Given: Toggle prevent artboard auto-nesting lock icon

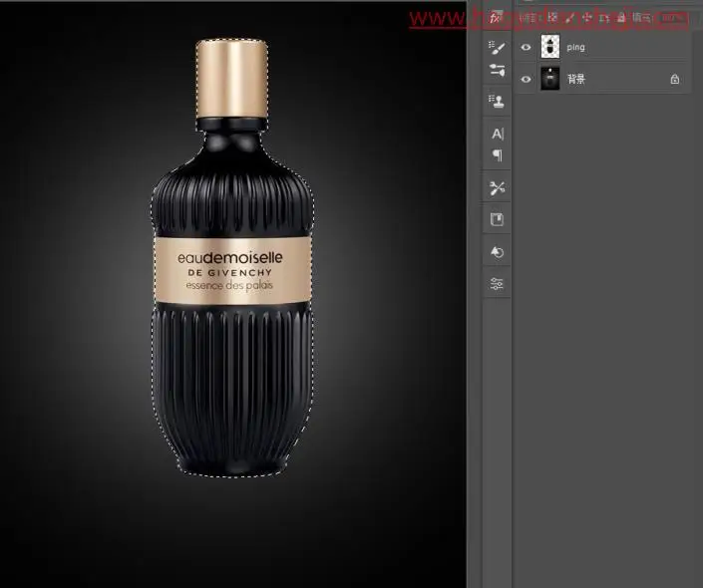Looking at the screenshot, I should click(604, 18).
